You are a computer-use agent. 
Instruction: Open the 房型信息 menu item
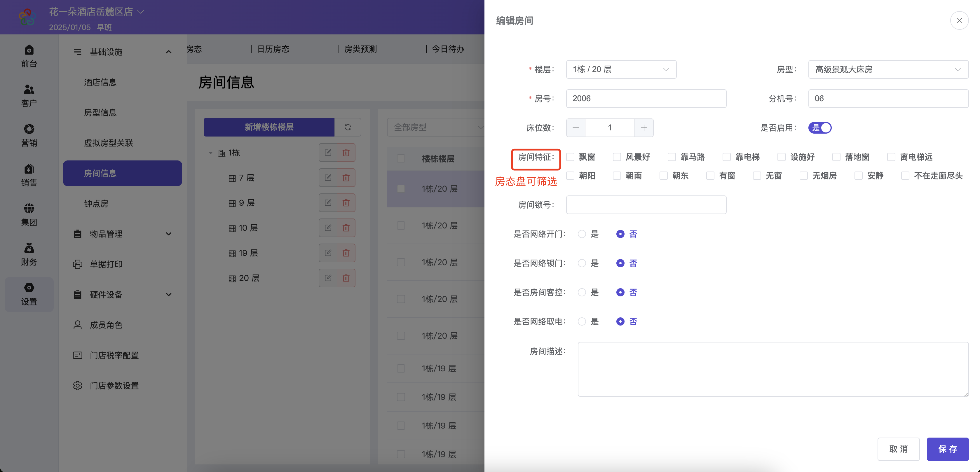tap(100, 113)
